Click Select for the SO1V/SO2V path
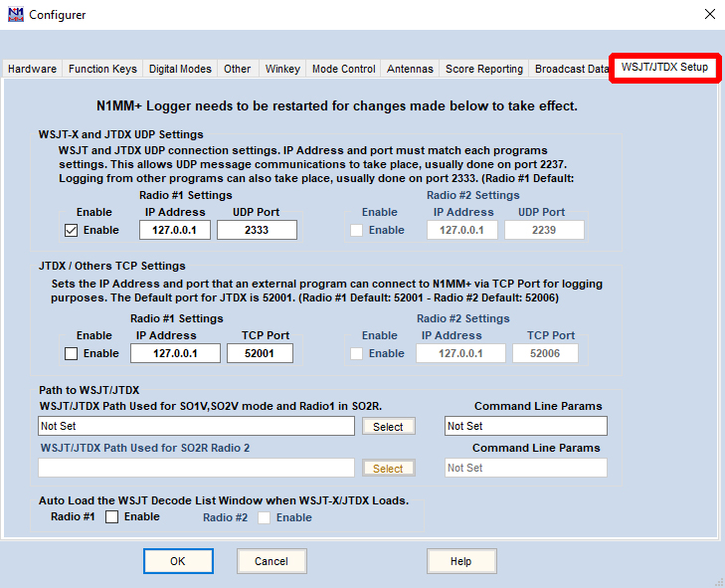This screenshot has width=725, height=588. (389, 427)
